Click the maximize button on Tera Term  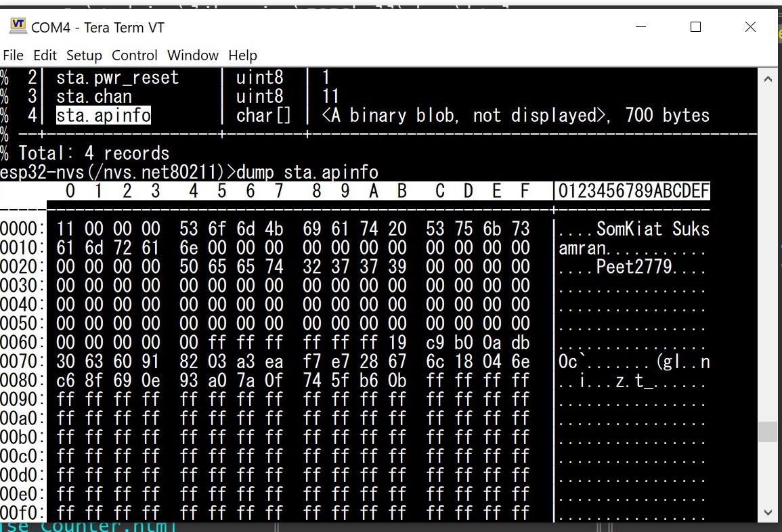(x=695, y=26)
